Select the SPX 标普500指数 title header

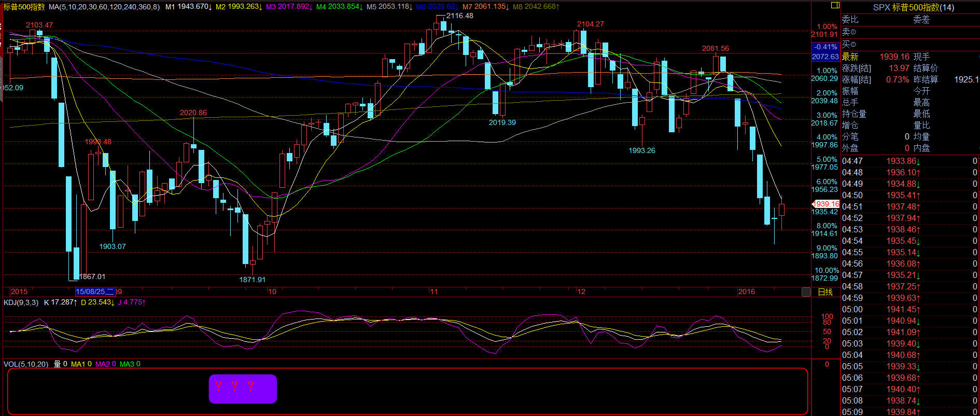click(x=913, y=7)
